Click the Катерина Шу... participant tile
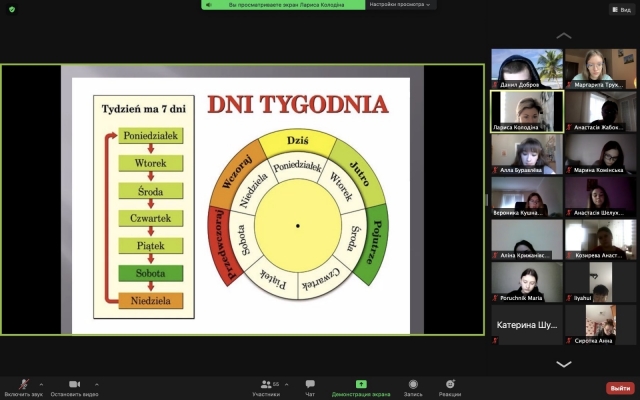640x400 pixels. 526,325
